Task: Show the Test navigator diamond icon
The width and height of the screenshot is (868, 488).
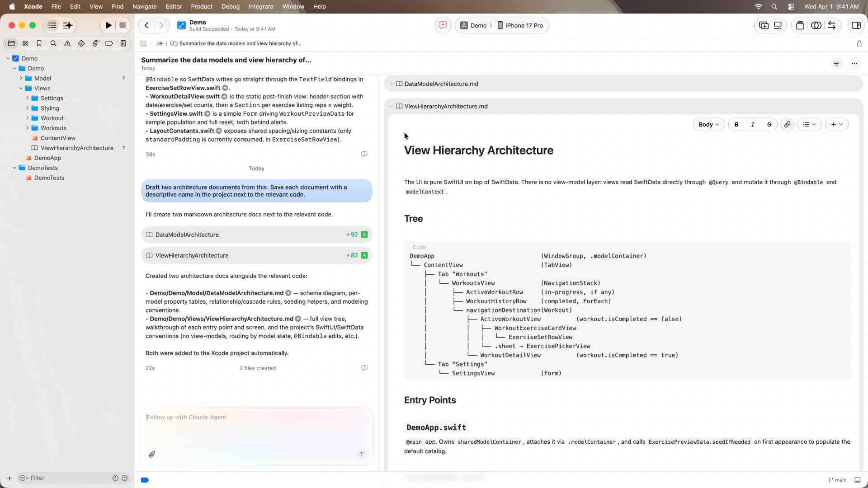Action: click(x=81, y=43)
